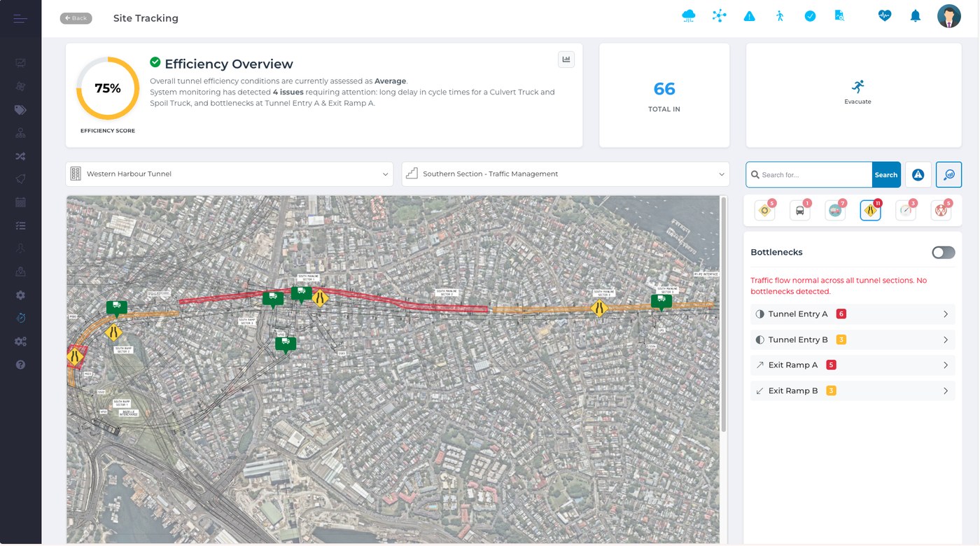The height and width of the screenshot is (546, 980).
Task: Open the Southern Section - Traffic Management dropdown
Action: click(566, 174)
